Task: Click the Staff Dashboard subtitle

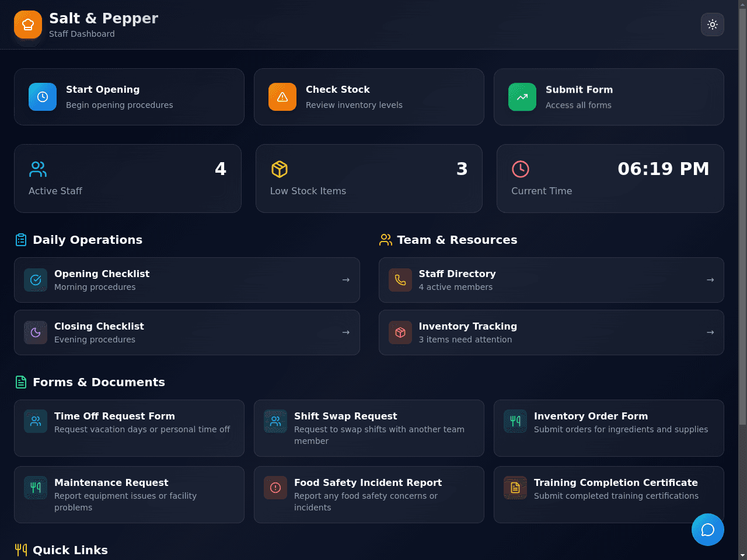Action: [82, 34]
